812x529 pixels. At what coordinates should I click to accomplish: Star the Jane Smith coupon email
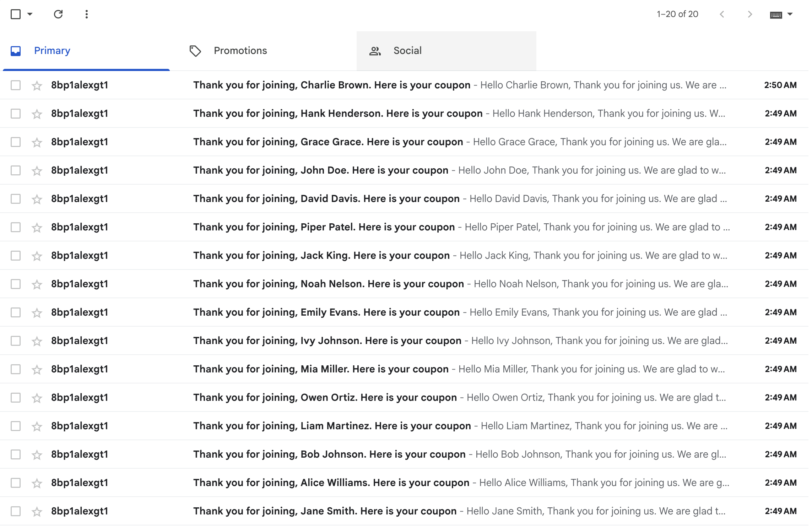[37, 512]
